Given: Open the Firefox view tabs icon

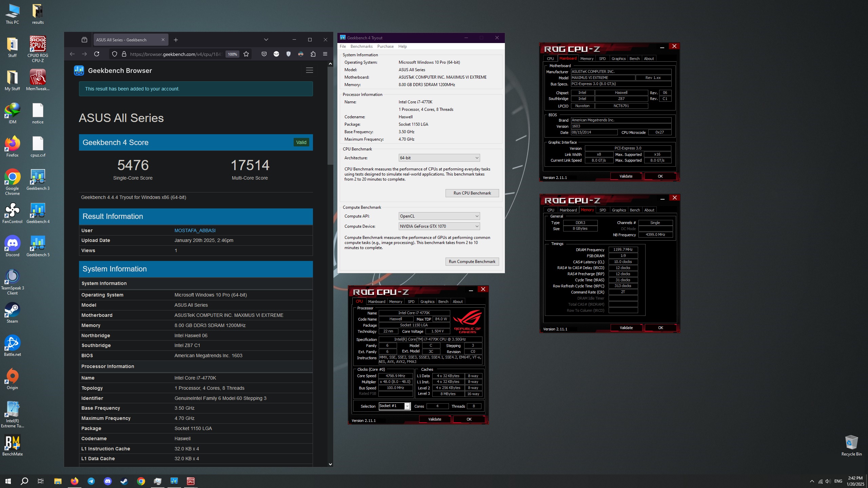Looking at the screenshot, I should pos(84,40).
